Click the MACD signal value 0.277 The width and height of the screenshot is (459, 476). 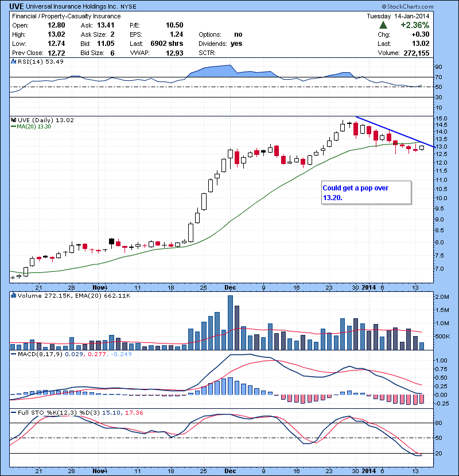pos(97,354)
